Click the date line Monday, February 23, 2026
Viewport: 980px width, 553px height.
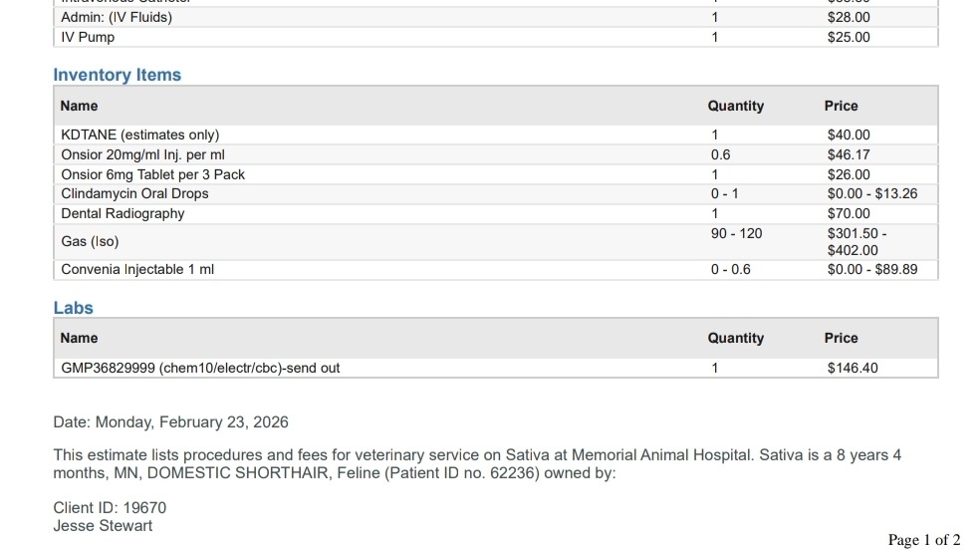(170, 422)
